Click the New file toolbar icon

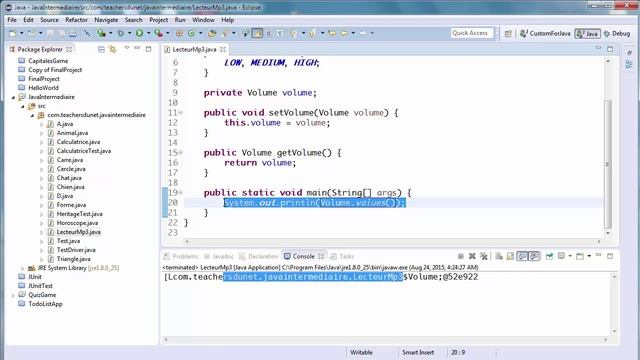tap(13, 33)
